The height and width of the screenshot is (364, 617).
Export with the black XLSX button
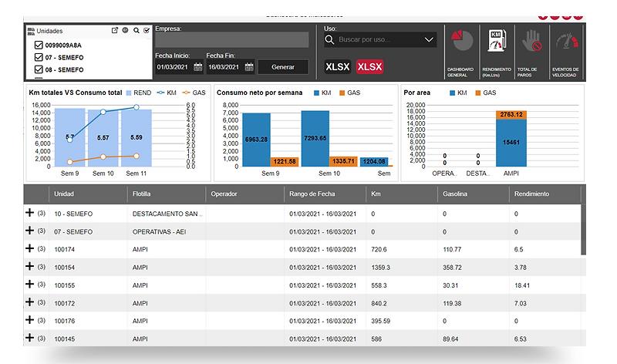click(337, 67)
